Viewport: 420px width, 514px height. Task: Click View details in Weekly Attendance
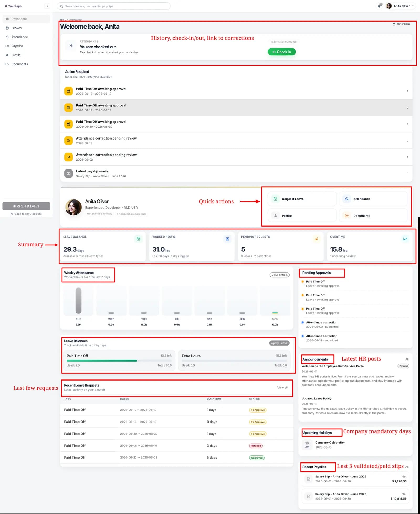point(280,275)
